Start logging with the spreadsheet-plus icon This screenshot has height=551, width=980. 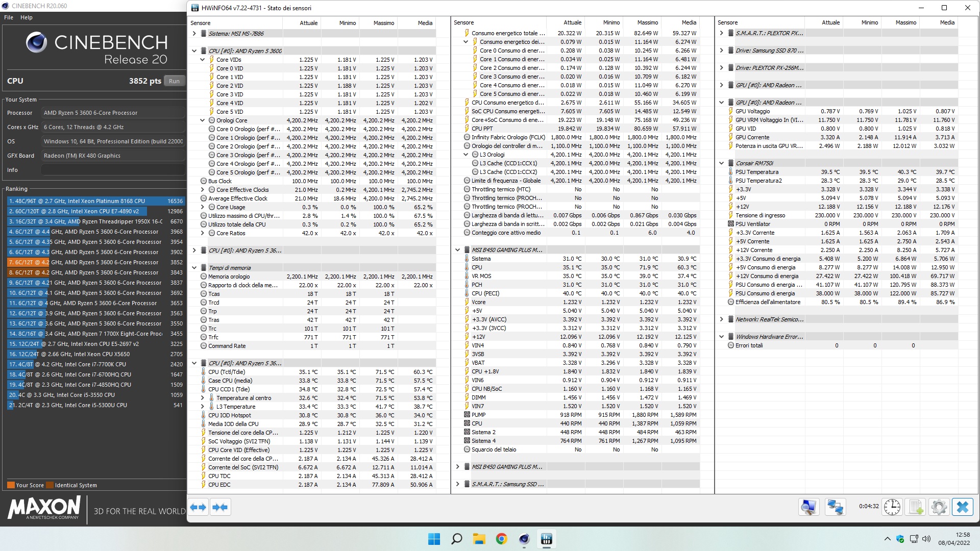pyautogui.click(x=916, y=507)
